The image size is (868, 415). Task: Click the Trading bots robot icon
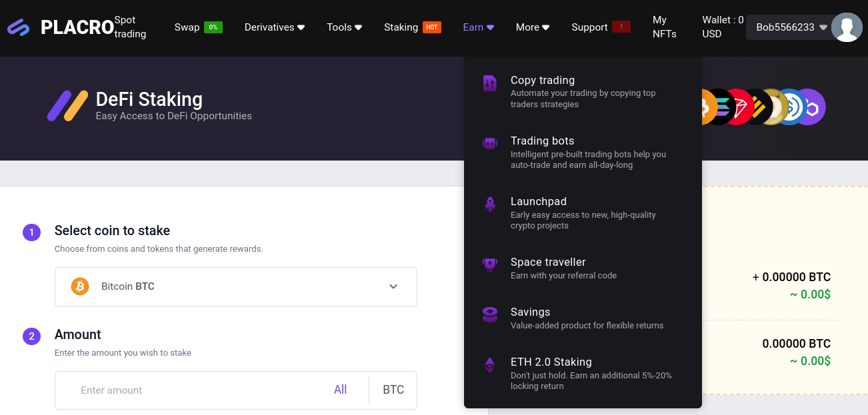[490, 143]
